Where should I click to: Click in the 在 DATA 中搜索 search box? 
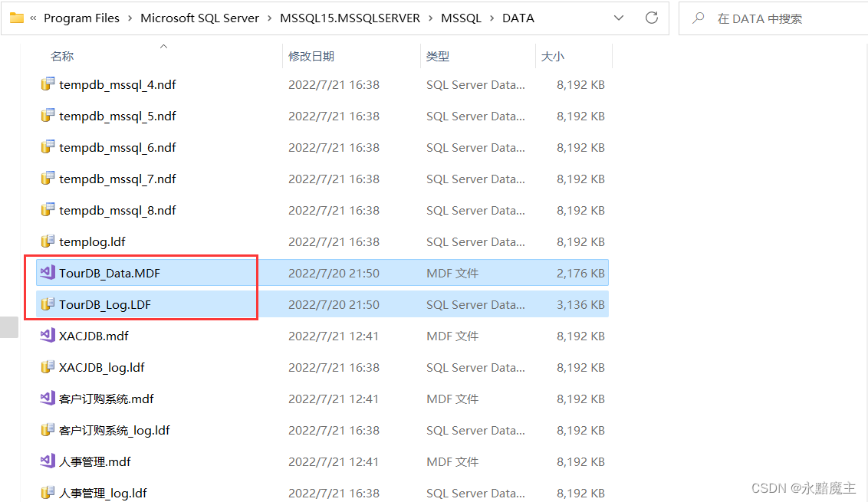[x=775, y=19]
